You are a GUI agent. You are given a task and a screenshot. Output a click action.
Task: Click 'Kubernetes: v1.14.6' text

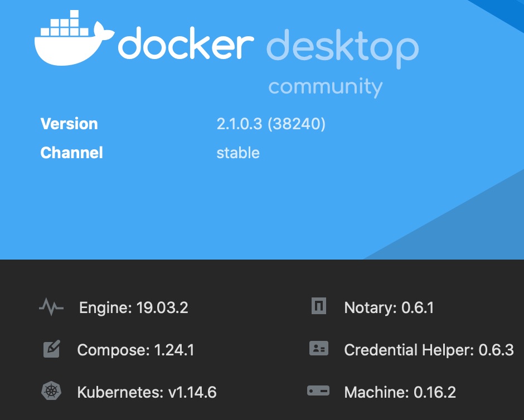pos(147,392)
